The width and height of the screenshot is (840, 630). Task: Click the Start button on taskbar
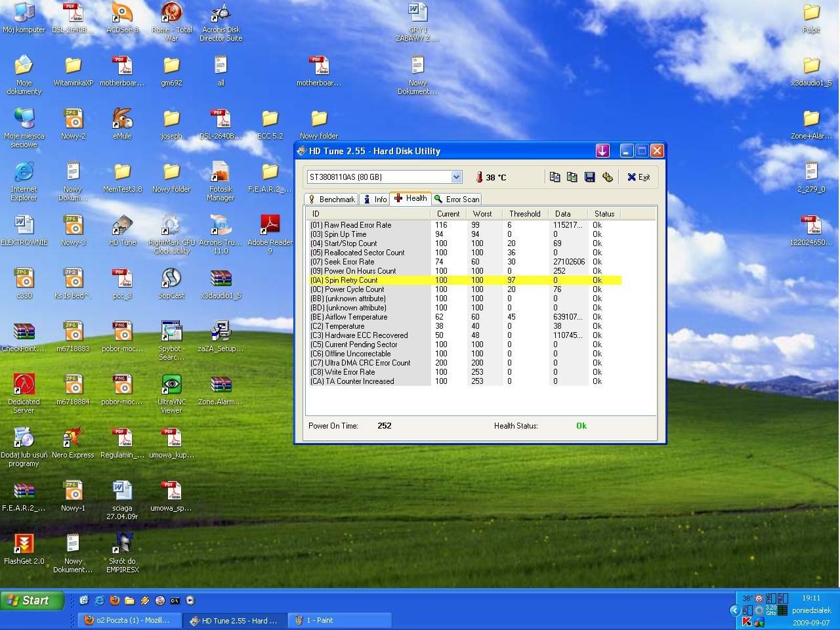[32, 600]
